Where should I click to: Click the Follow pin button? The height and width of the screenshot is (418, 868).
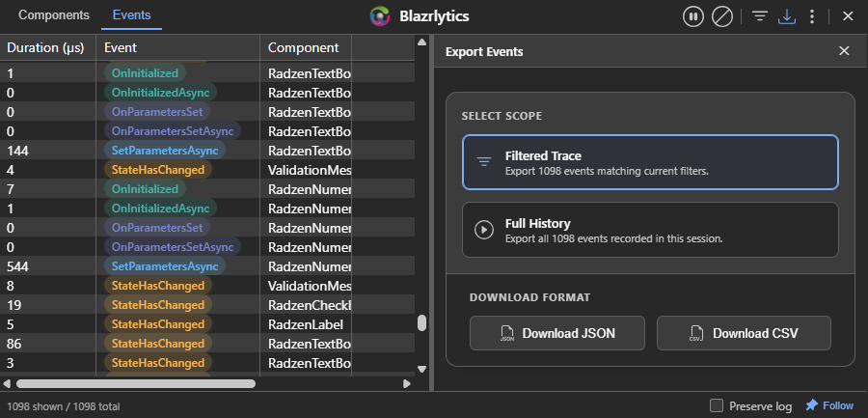coord(829,405)
